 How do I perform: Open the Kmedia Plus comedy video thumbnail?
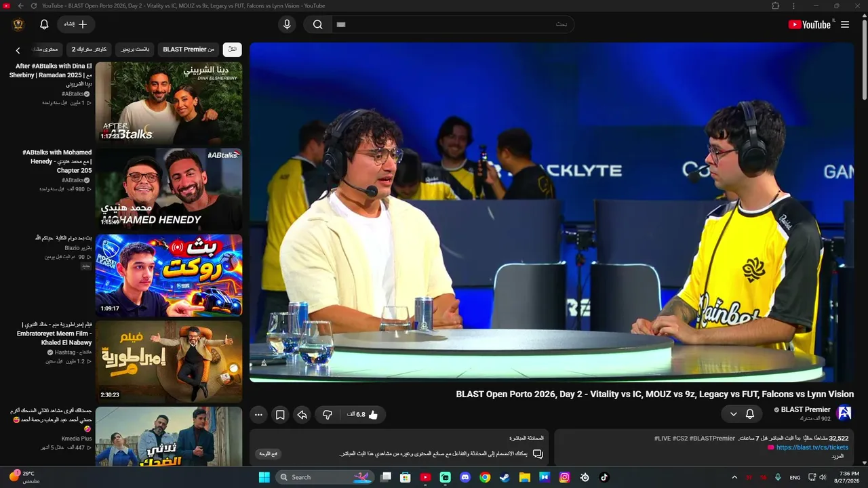169,436
